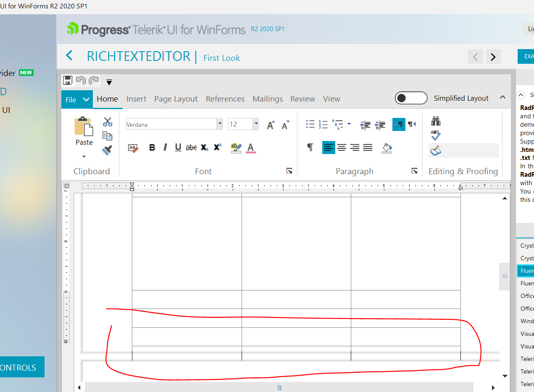Select left-to-right text direction

[x=399, y=124]
